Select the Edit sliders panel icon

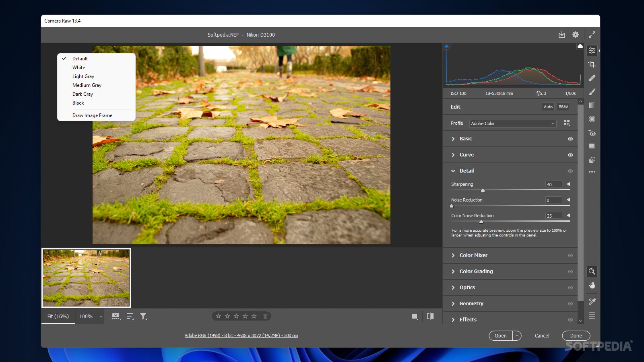[x=592, y=50]
